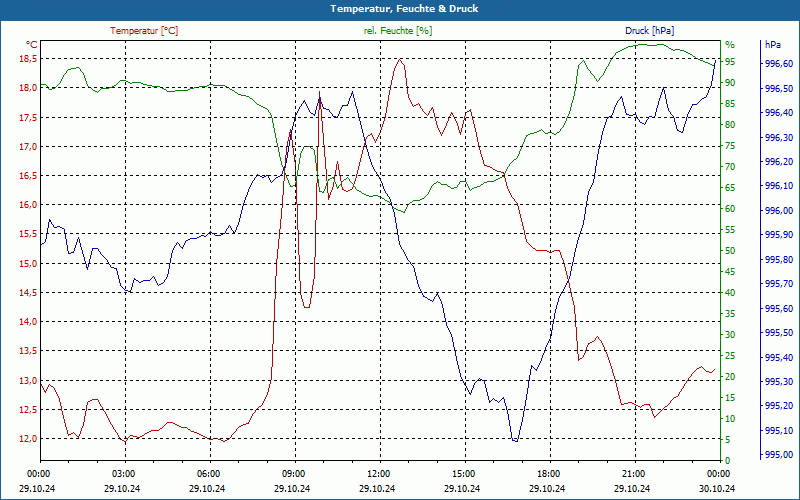Click temperature axis value "17,0"
800x500 pixels.
(x=28, y=146)
